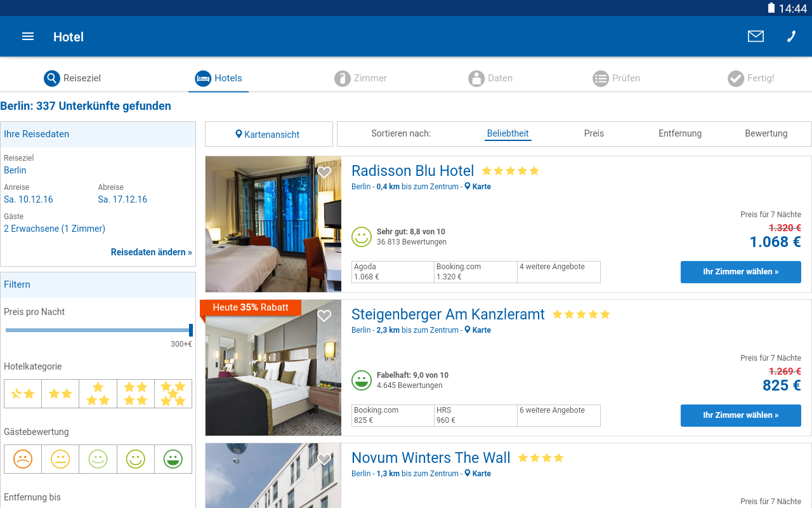This screenshot has height=508, width=812.
Task: Open Steigenberger room photo
Action: tap(273, 368)
